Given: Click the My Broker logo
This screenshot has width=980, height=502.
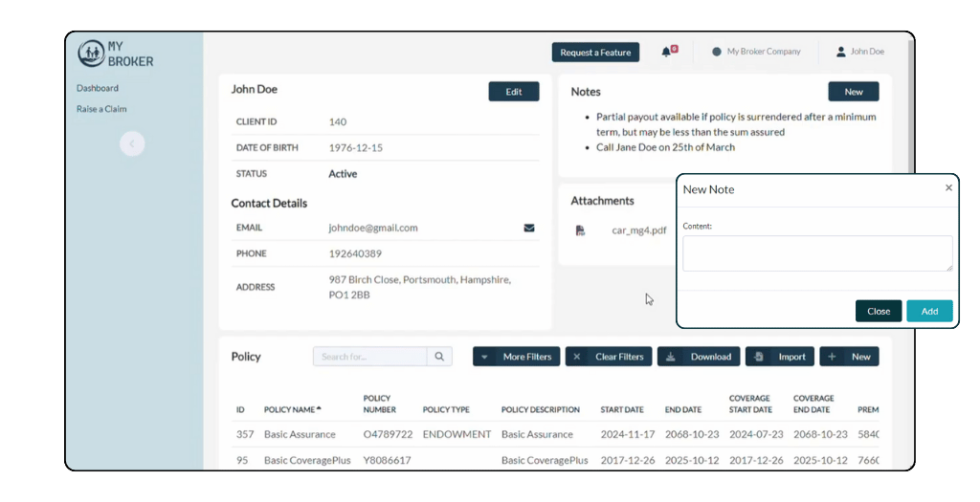Looking at the screenshot, I should click(115, 54).
